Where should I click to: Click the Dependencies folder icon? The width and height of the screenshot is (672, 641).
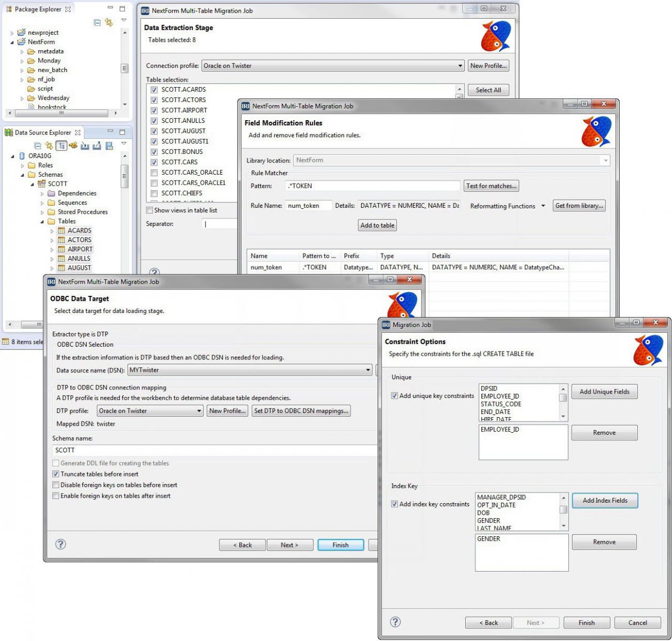pyautogui.click(x=51, y=193)
